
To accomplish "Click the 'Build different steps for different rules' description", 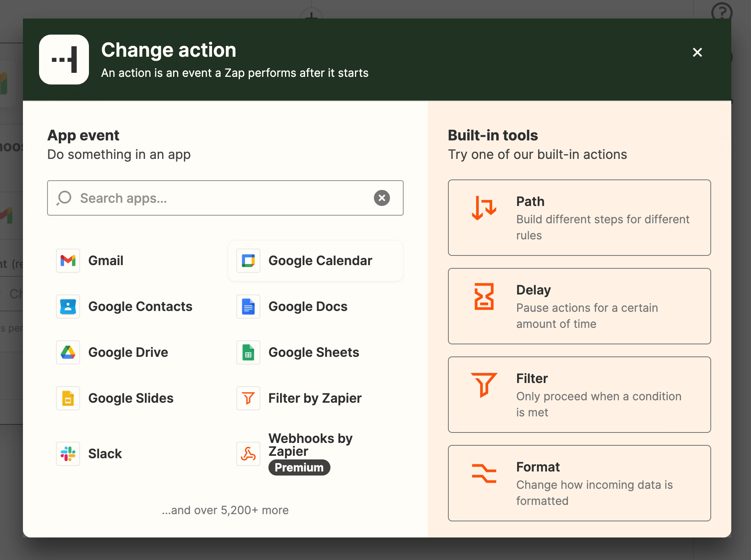I will coord(603,227).
